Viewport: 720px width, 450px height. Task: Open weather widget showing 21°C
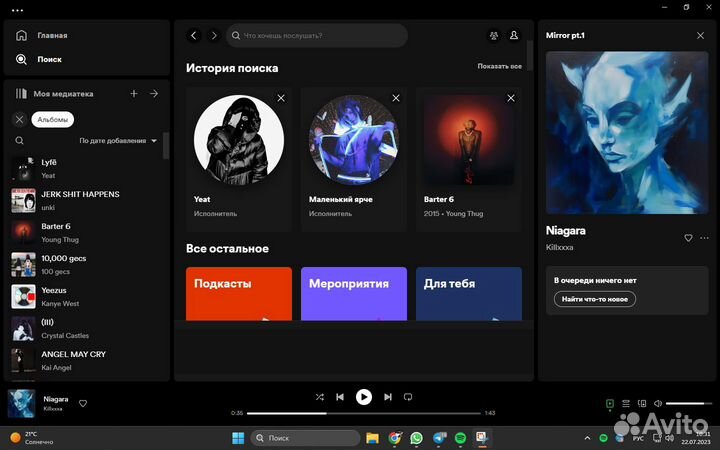point(32,438)
